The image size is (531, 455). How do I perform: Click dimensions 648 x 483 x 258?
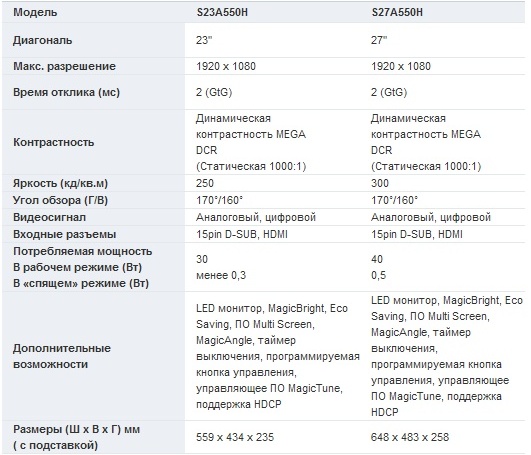410,437
